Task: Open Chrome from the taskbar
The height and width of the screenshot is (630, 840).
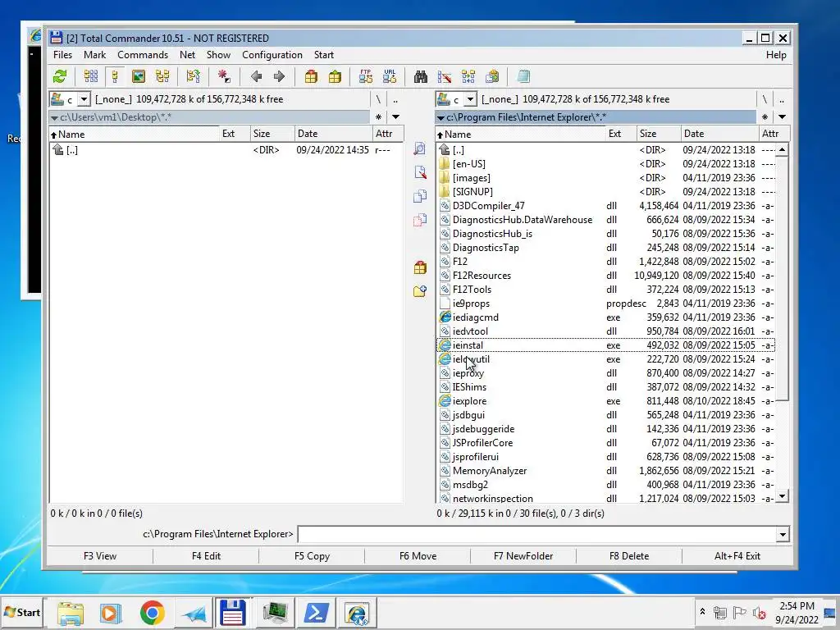Action: (152, 613)
